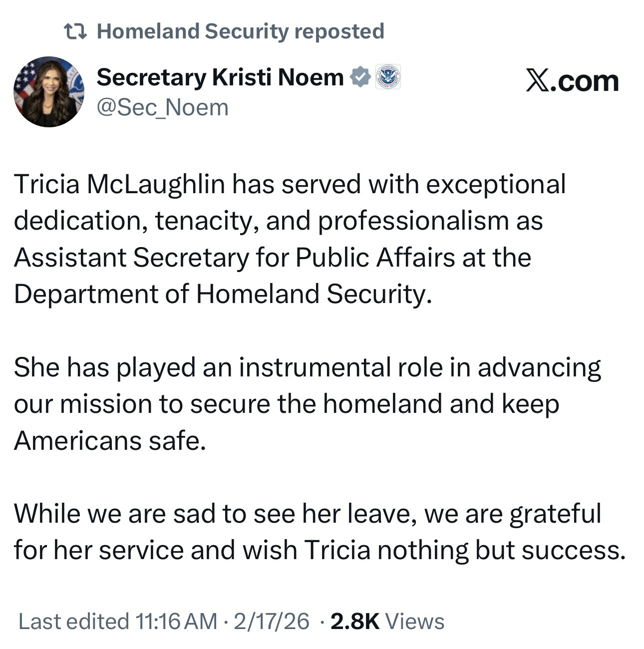Image resolution: width=644 pixels, height=649 pixels.
Task: Click the bold "2.8K" view count
Action: point(355,622)
